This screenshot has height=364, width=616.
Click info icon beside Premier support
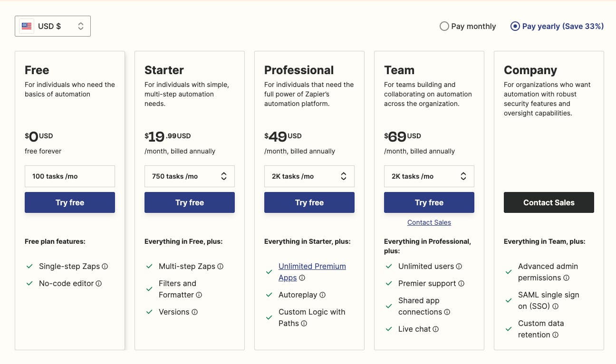pyautogui.click(x=461, y=284)
